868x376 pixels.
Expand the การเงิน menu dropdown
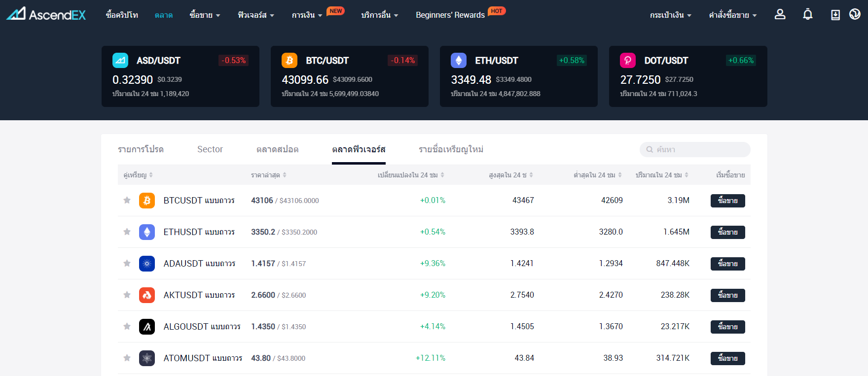307,15
